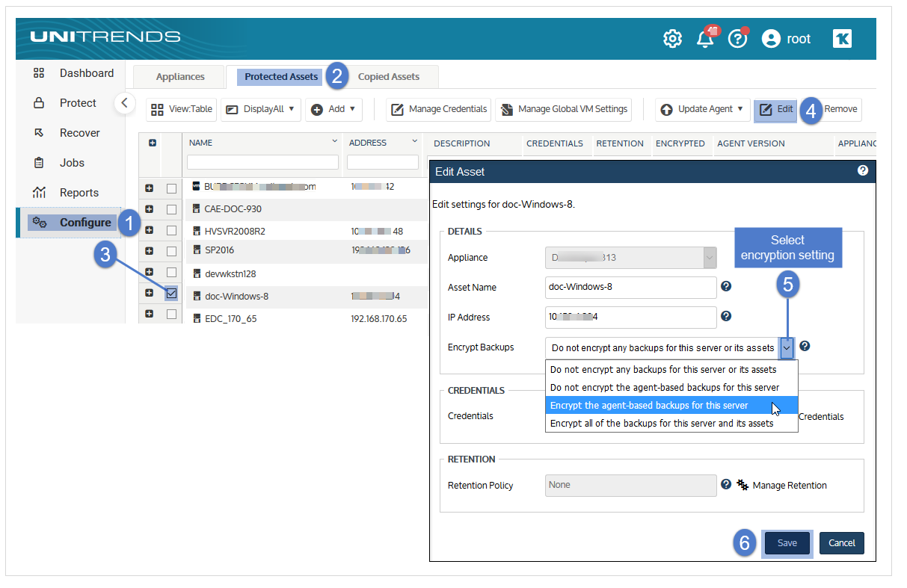Select the devwkstn128 asset name
This screenshot has height=588, width=907.
point(230,274)
